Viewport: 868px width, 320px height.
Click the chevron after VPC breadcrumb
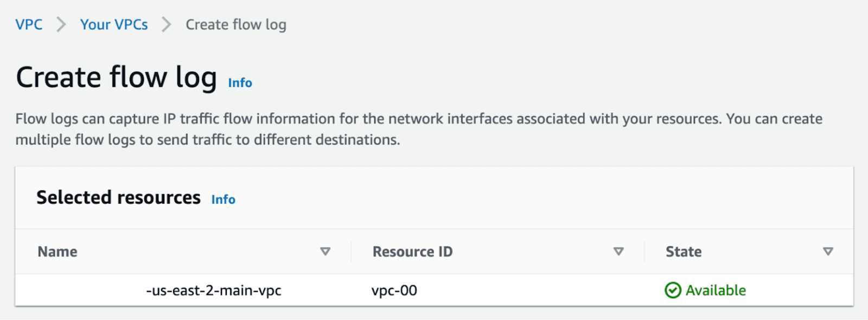point(61,25)
